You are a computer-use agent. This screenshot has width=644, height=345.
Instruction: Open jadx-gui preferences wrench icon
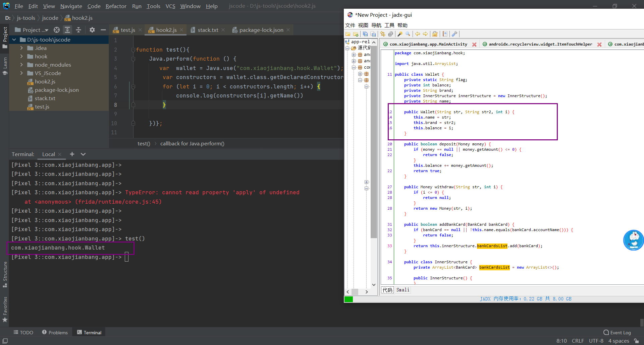pos(454,34)
